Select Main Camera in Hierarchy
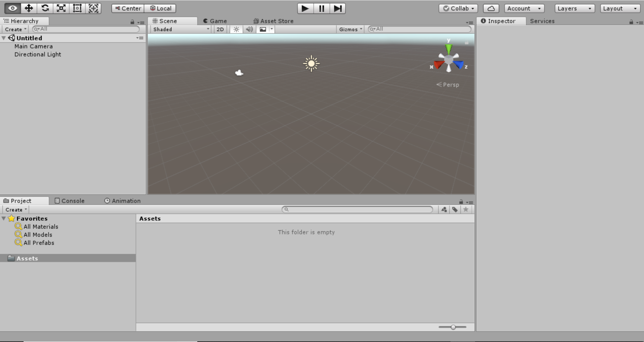Image resolution: width=644 pixels, height=342 pixels. click(33, 46)
